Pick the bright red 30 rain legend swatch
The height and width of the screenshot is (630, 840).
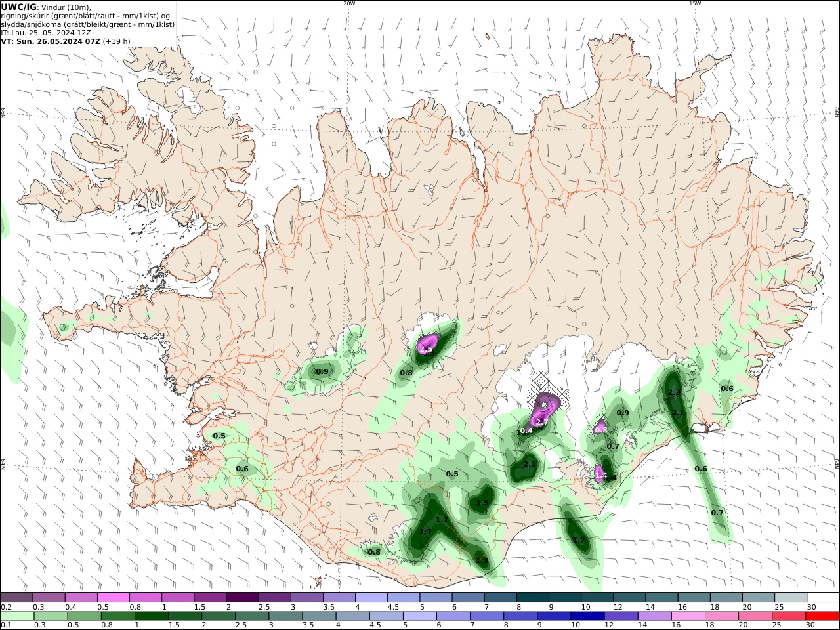822,616
